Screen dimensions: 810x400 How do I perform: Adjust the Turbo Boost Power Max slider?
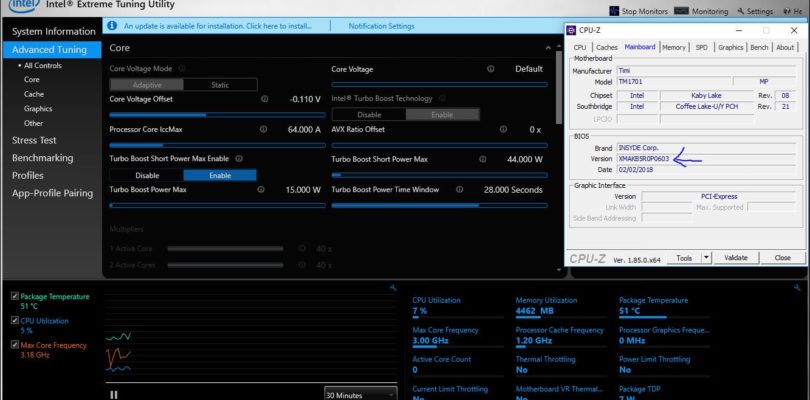[x=217, y=205]
